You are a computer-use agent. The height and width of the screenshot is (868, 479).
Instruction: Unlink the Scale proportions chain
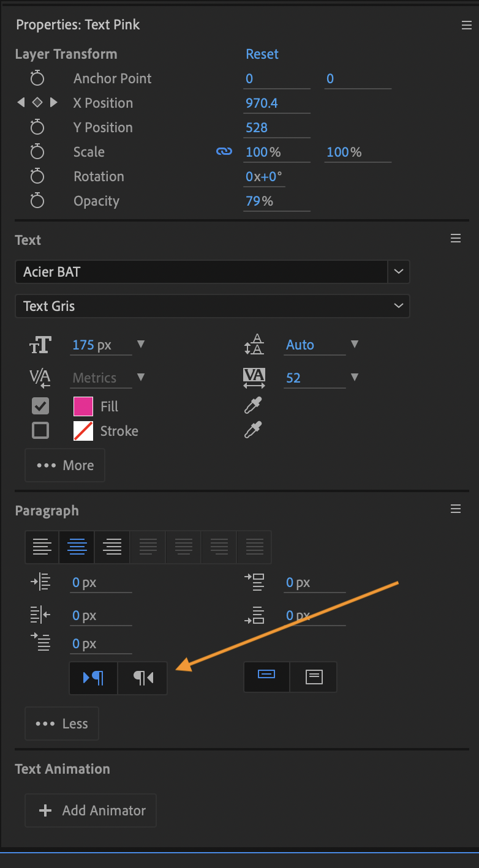(224, 151)
